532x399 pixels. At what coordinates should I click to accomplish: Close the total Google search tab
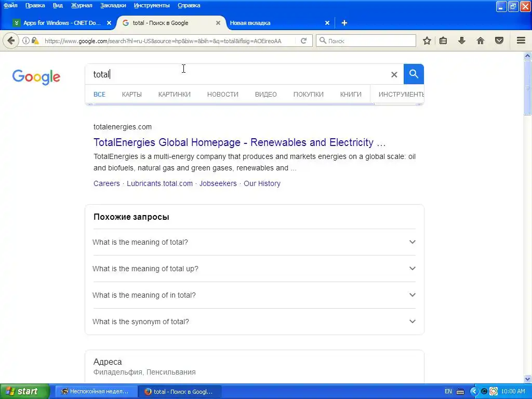(218, 23)
